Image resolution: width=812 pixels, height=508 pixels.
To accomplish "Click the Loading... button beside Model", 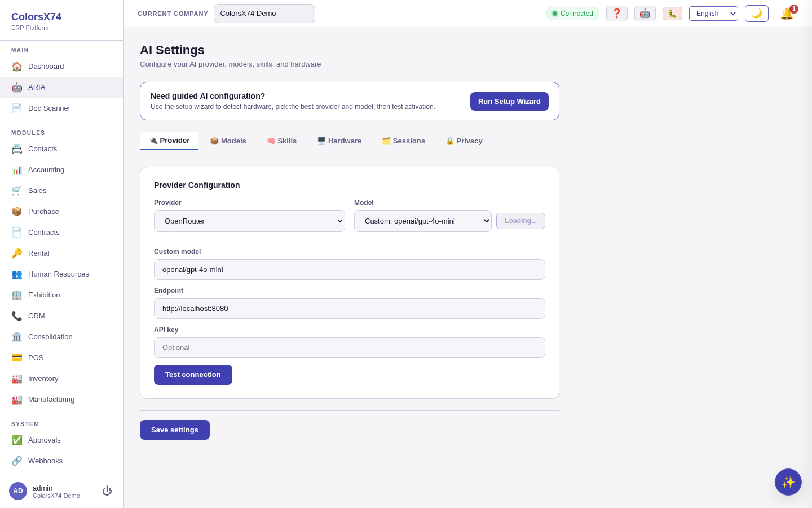I will pos(520,221).
